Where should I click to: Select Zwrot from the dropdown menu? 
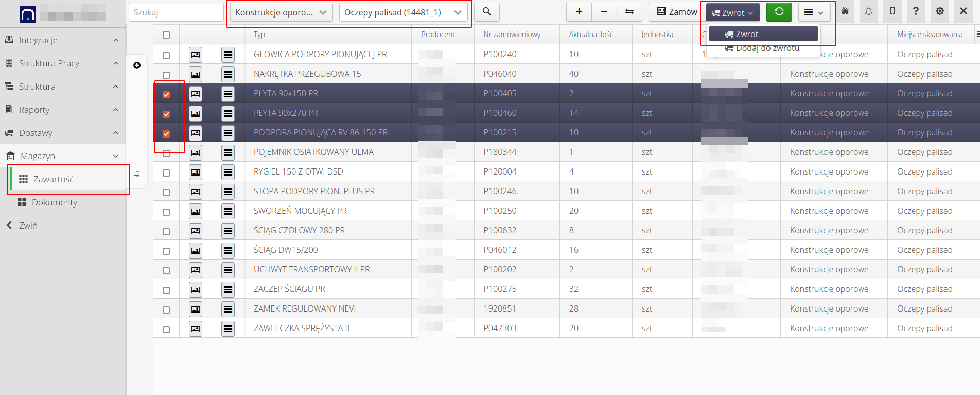point(763,34)
